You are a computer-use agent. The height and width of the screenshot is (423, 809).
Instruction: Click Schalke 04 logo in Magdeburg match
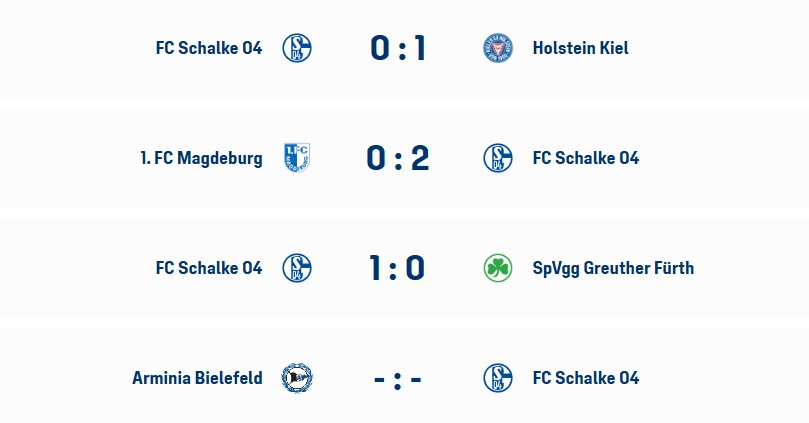pos(498,158)
